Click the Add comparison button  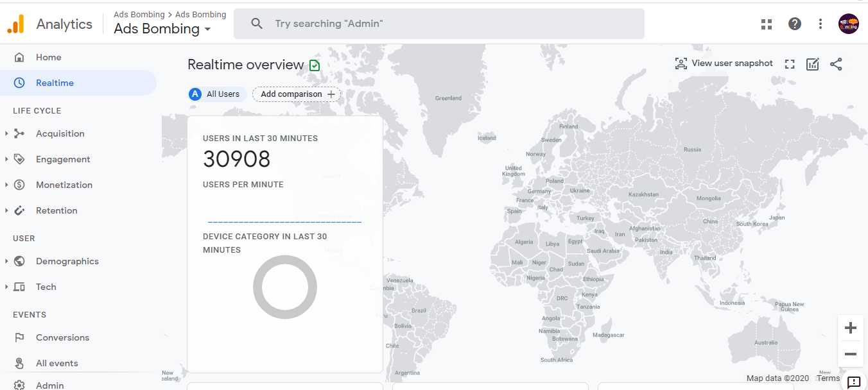296,94
